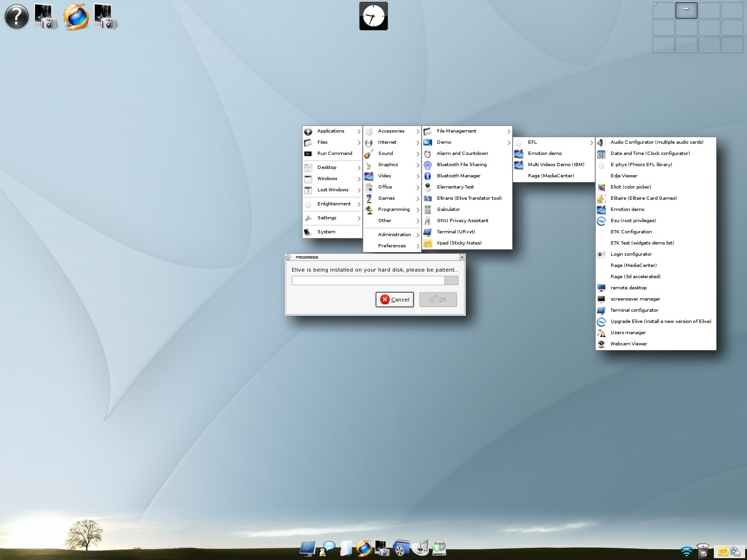Screen dimensions: 747x560
Task: Open Terminal configurator
Action: tap(656, 310)
